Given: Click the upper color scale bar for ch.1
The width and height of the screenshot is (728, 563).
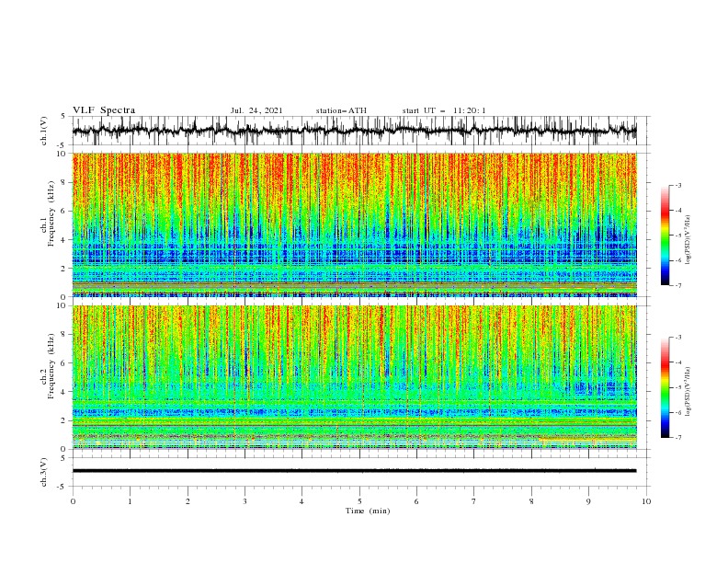Looking at the screenshot, I should tap(665, 236).
